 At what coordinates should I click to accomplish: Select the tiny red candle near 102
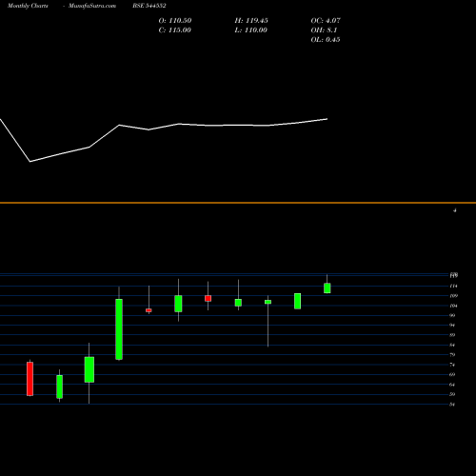click(149, 310)
